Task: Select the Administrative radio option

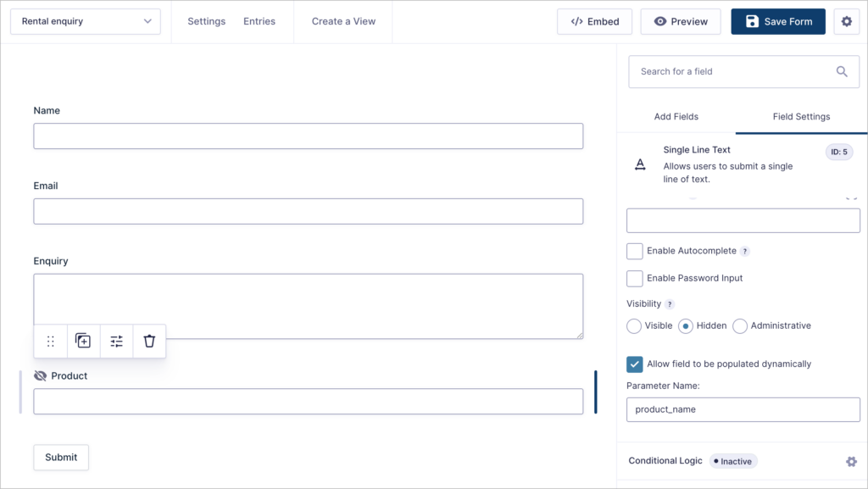Action: tap(739, 326)
